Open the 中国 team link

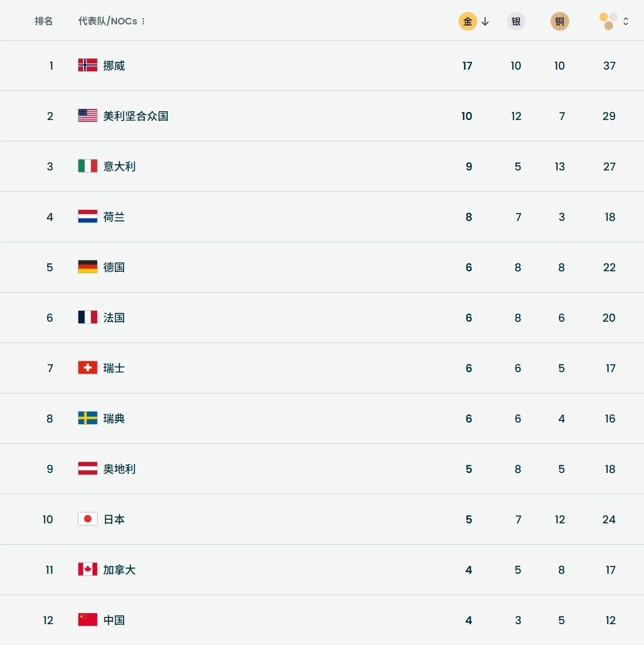coord(114,620)
